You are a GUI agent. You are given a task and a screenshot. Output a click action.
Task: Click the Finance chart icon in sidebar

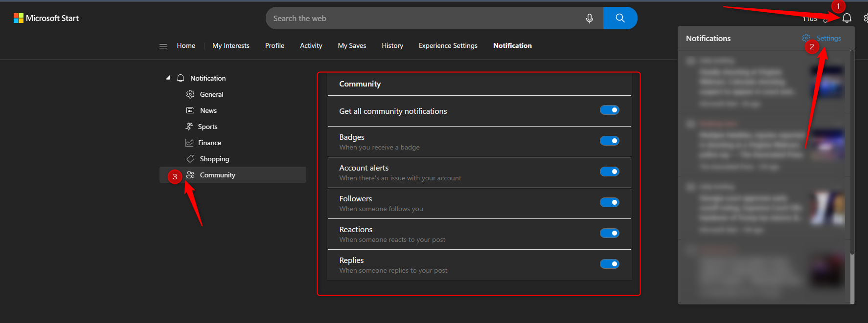pos(189,143)
